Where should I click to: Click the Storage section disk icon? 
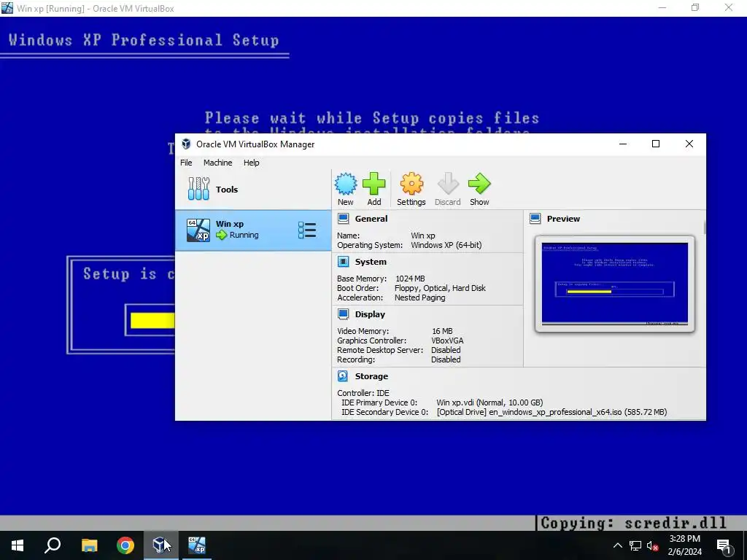click(x=343, y=376)
